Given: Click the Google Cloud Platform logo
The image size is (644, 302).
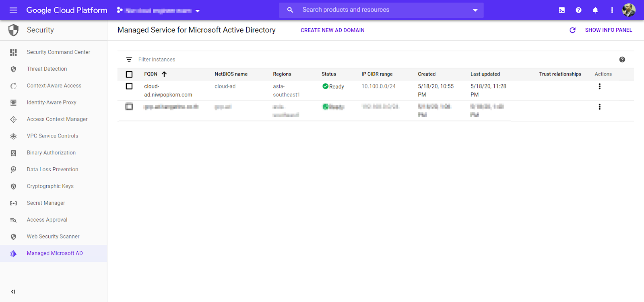Looking at the screenshot, I should [x=67, y=10].
